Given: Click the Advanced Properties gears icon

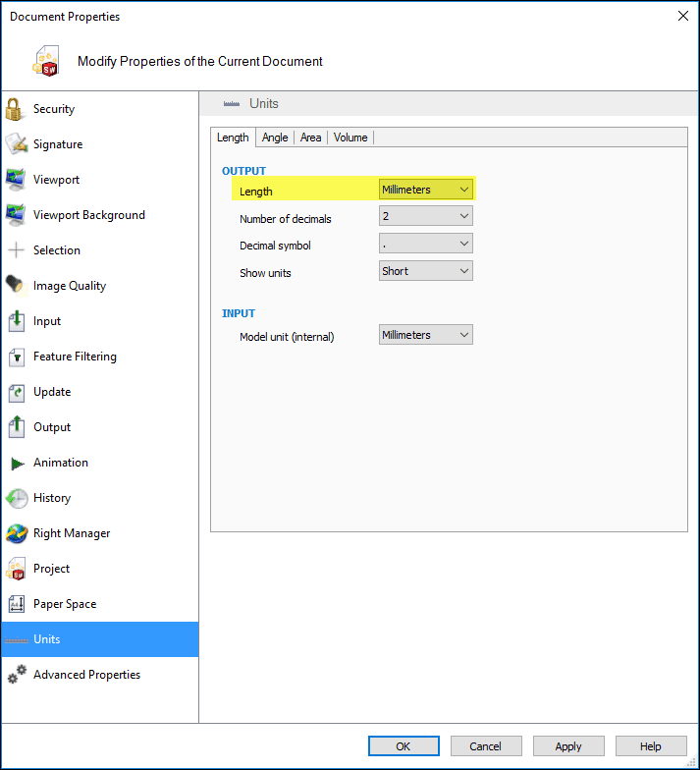Looking at the screenshot, I should tap(16, 675).
